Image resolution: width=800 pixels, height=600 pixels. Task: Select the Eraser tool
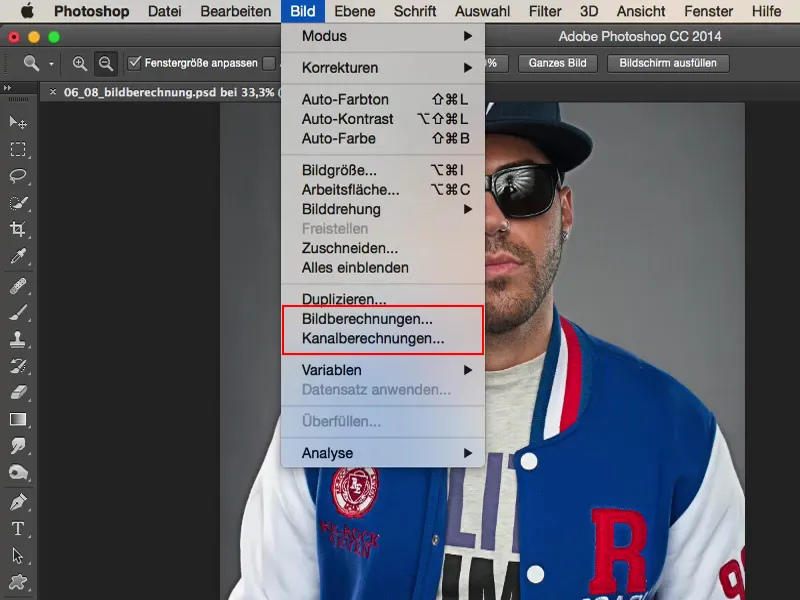click(x=18, y=392)
